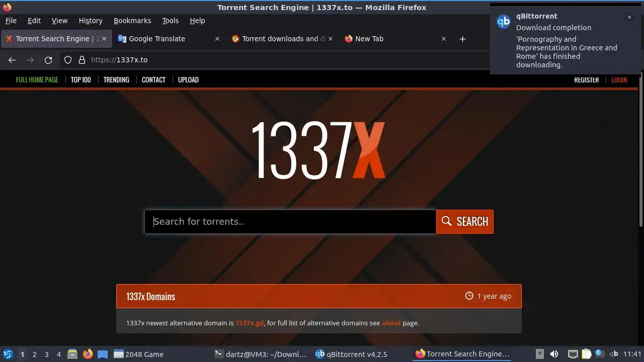Open the volume control in tray
Screen dimensions: 644x362
(x=554, y=354)
